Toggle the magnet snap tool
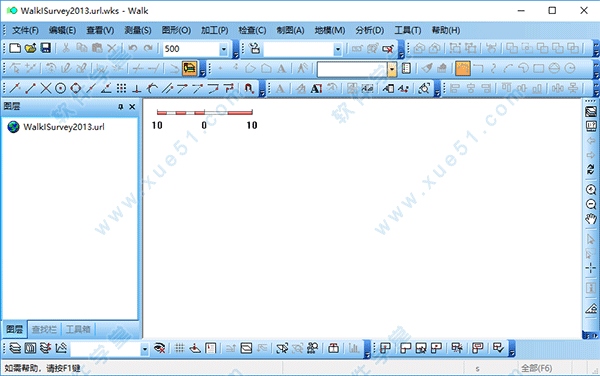The width and height of the screenshot is (600, 376). pos(249,89)
